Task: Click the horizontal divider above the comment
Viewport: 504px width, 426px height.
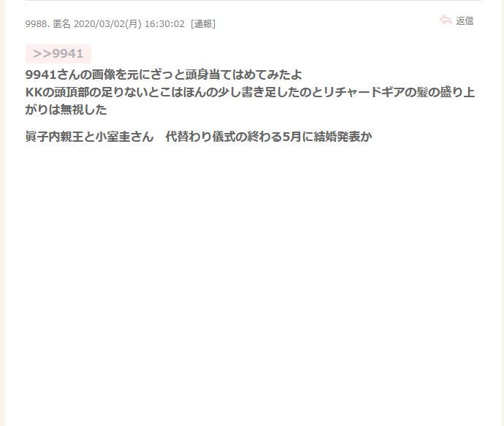Action: [x=253, y=0]
